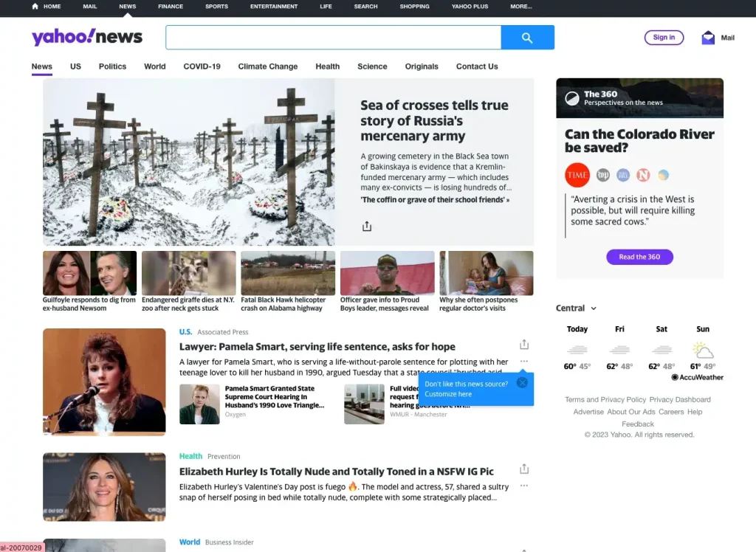Open Can the Colorado River be saved
This screenshot has height=552, width=756.
[639, 141]
